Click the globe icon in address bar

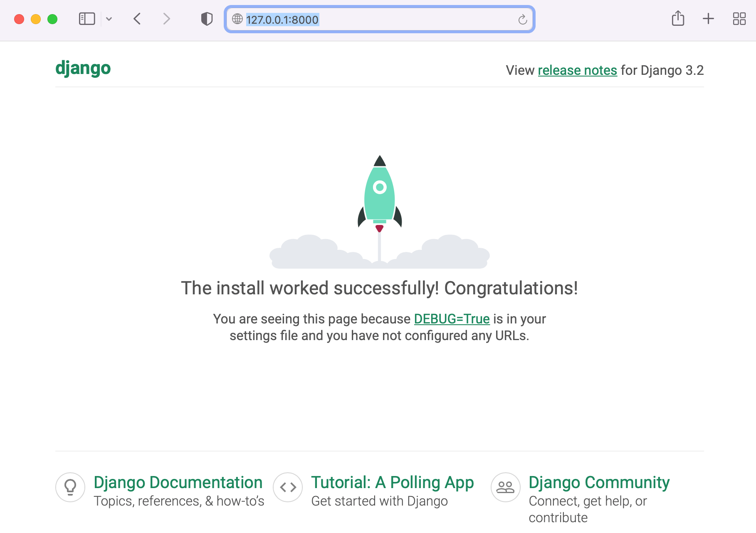(237, 19)
